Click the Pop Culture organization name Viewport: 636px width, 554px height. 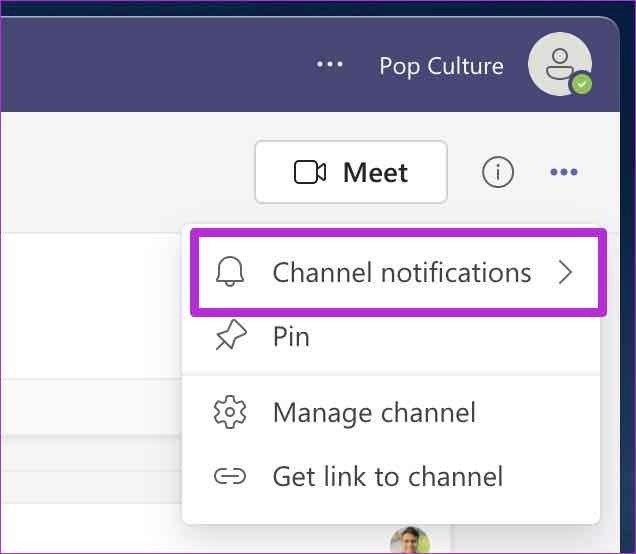(441, 66)
